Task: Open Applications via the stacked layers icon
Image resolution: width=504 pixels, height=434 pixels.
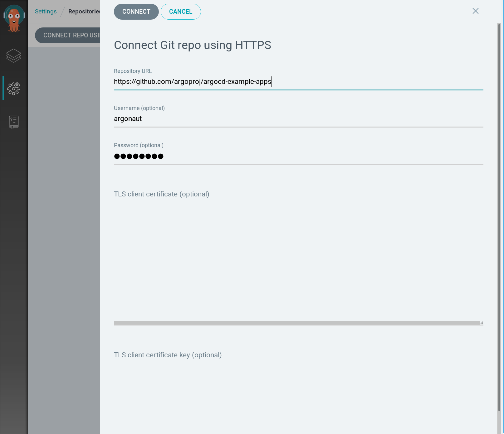Action: pyautogui.click(x=14, y=56)
